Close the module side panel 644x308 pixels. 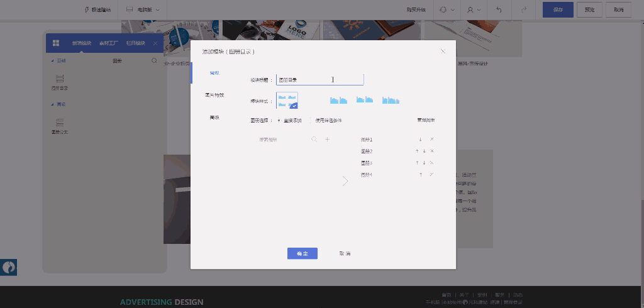click(x=155, y=43)
